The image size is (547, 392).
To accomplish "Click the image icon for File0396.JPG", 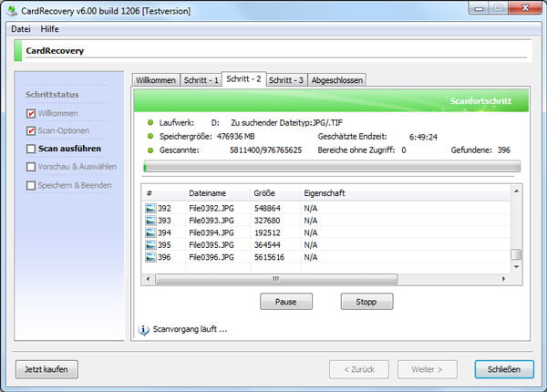I will click(151, 257).
